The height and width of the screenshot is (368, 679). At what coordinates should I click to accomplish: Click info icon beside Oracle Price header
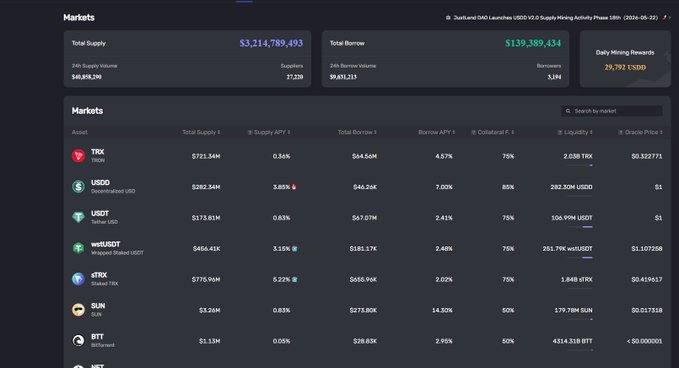[x=621, y=132]
